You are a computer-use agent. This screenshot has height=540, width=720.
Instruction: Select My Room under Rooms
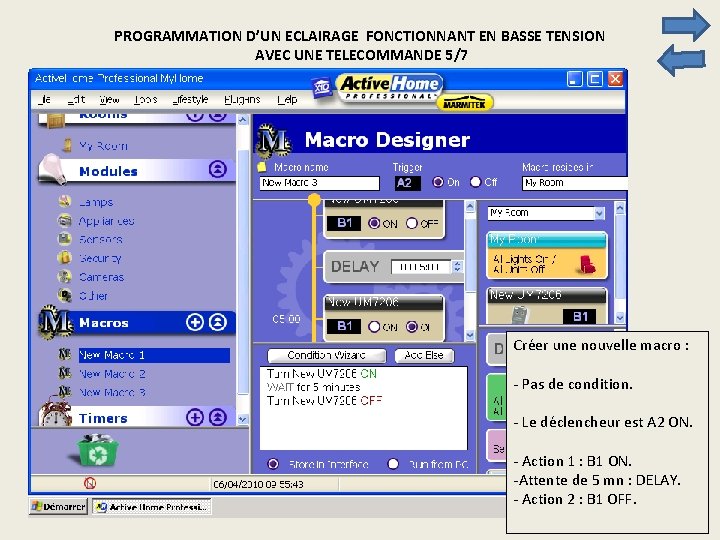tap(103, 146)
